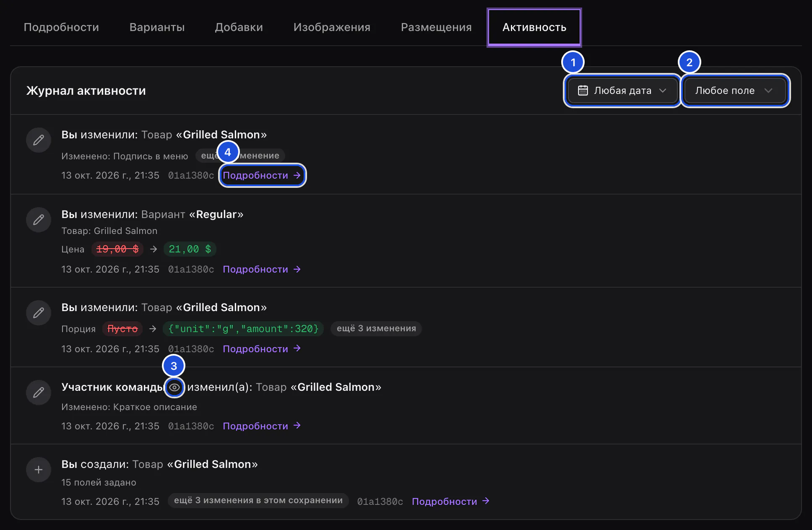Open Подробности link under Краткое описание entry
This screenshot has width=812, height=530.
[262, 426]
